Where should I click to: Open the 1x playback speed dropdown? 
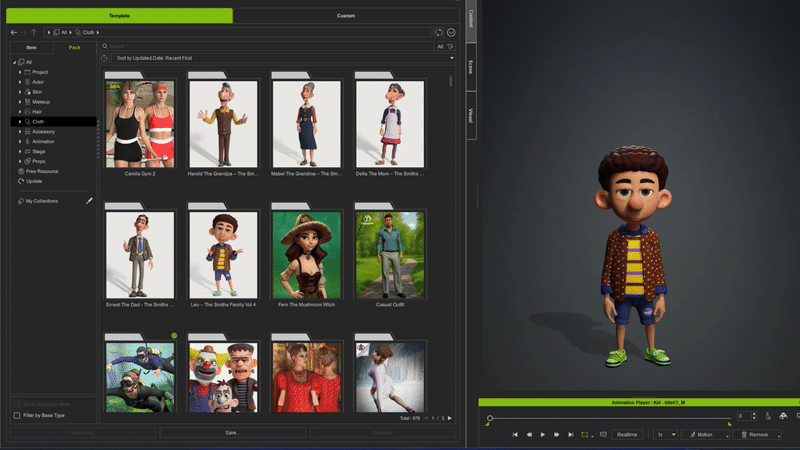tap(666, 435)
